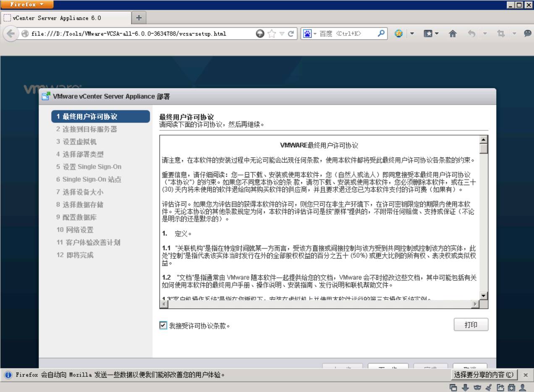Image resolution: width=534 pixels, height=392 pixels.
Task: Click the license vertical scrollbar thumb
Action: click(x=484, y=149)
